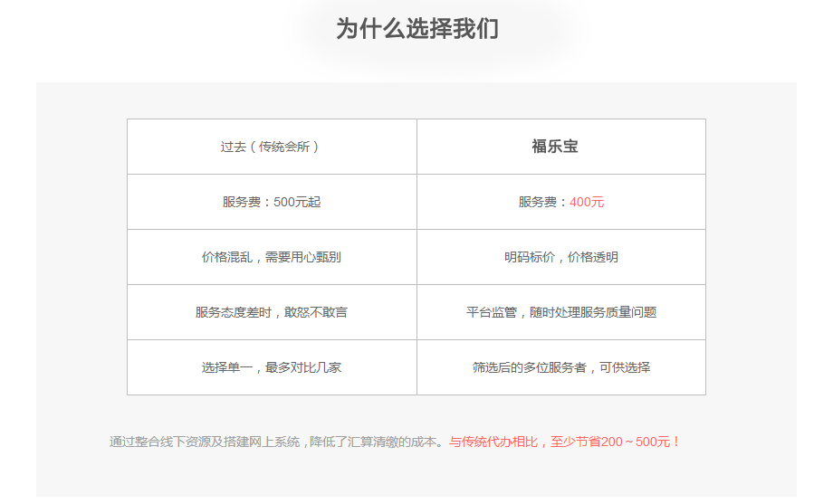Click the cell 明码标价，价格透明
Image resolution: width=833 pixels, height=504 pixels.
click(561, 257)
